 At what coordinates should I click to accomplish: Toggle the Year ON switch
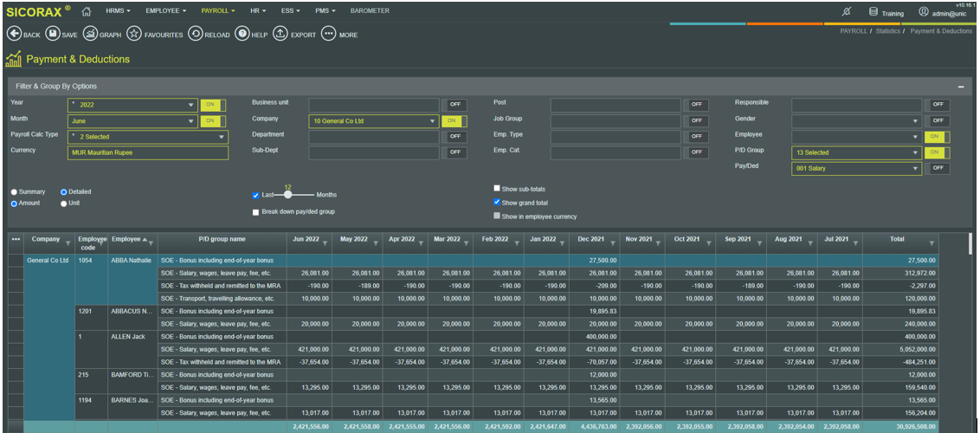pos(213,105)
